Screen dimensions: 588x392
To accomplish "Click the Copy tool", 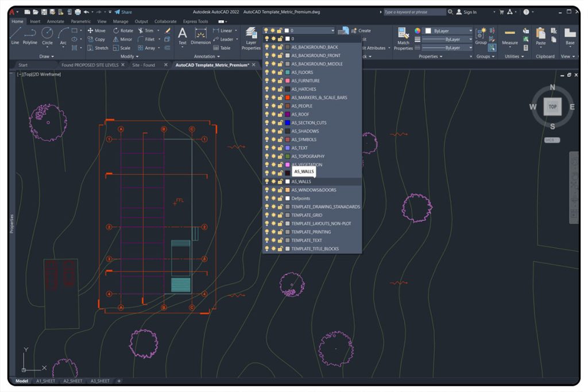I will click(x=96, y=40).
